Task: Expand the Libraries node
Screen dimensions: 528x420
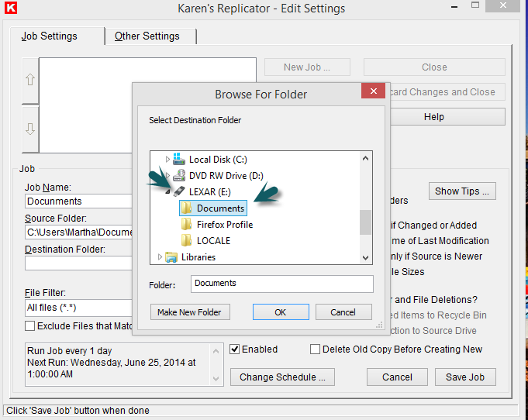Action: 160,257
